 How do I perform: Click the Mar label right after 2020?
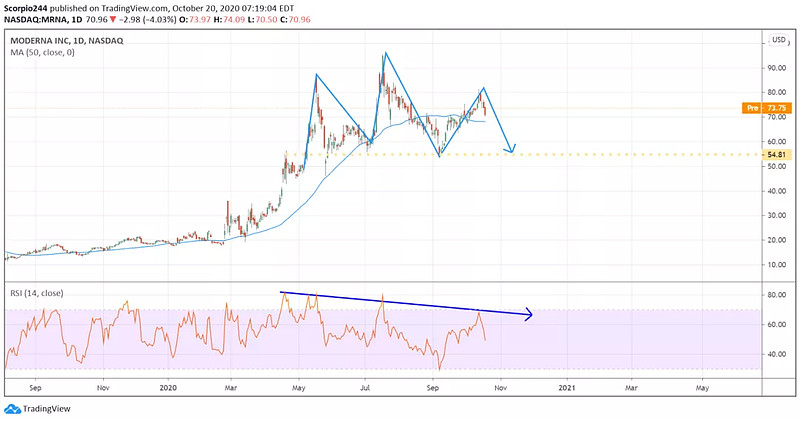pos(230,388)
